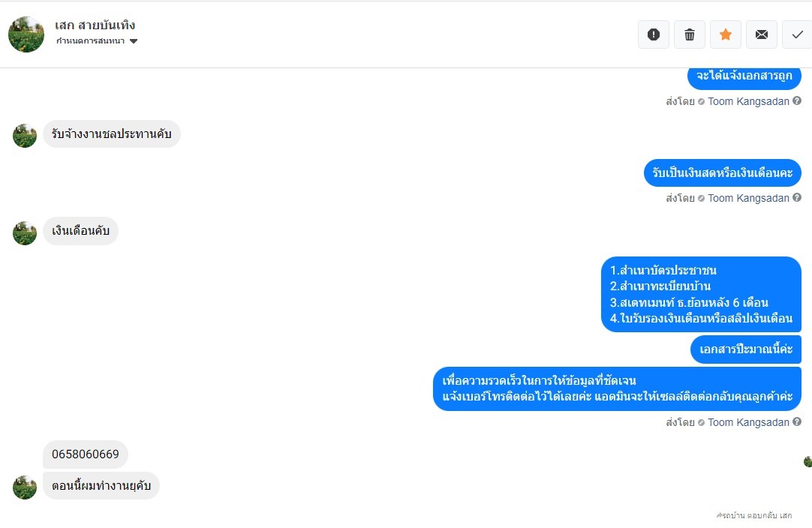Click the arrow next to "กำหนดการสนทนา"

pyautogui.click(x=134, y=41)
